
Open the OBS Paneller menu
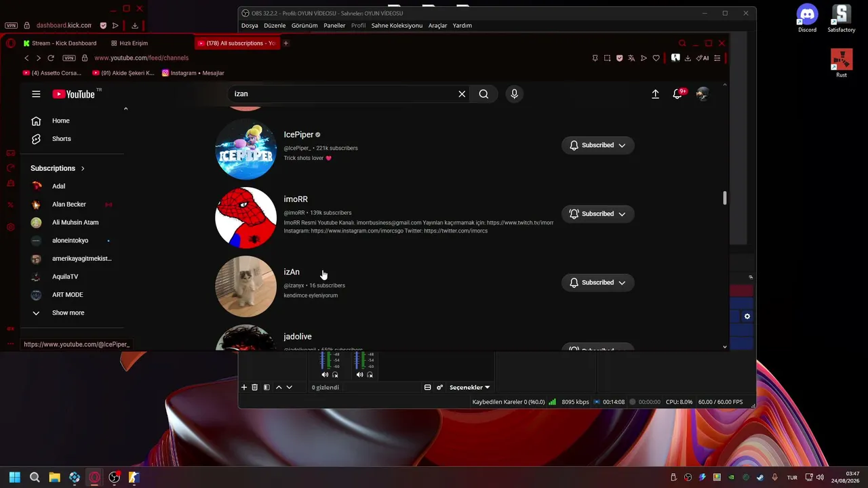click(x=334, y=26)
